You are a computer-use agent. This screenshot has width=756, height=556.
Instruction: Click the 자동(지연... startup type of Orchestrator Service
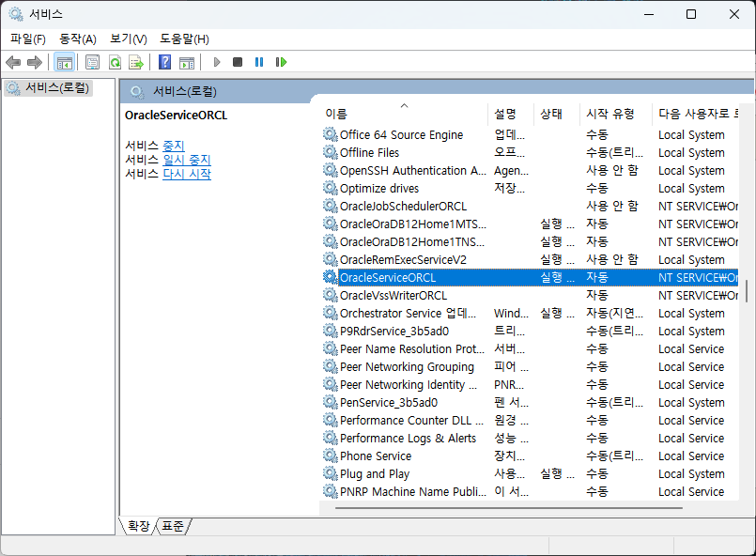[x=615, y=313]
